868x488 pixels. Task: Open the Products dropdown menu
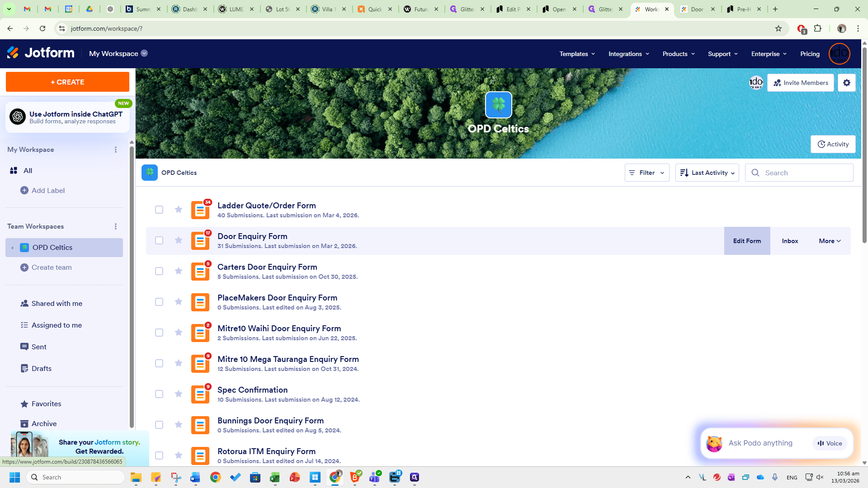679,54
